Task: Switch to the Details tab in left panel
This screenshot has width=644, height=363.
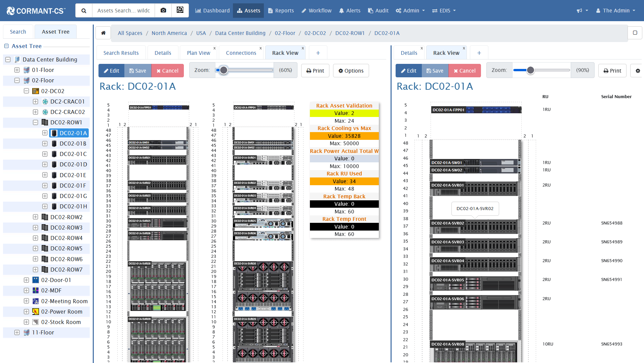Action: (x=163, y=53)
